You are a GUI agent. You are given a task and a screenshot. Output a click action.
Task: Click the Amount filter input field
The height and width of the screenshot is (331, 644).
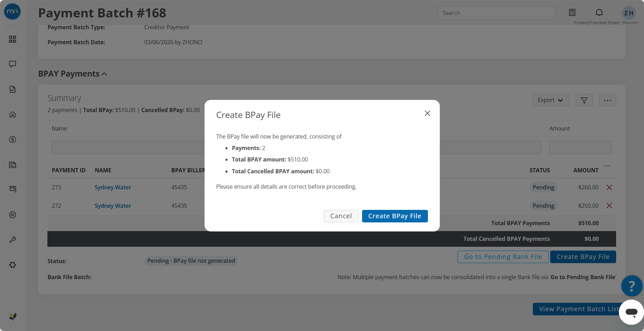tap(580, 147)
